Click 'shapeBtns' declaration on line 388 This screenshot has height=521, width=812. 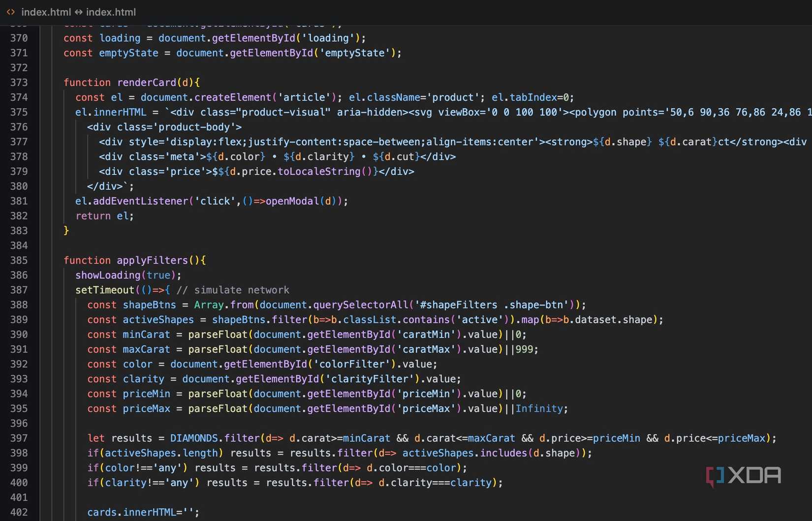(x=149, y=305)
